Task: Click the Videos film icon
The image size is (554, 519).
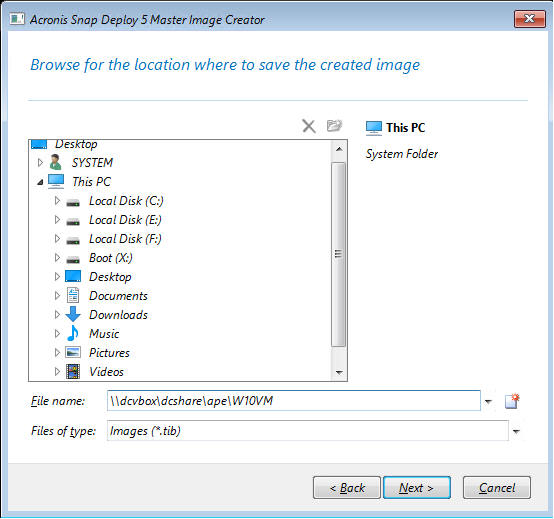Action: click(x=73, y=371)
